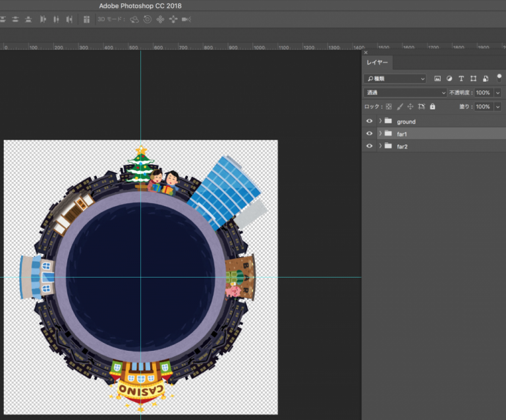Click the smart object filter icon

tap(485, 78)
